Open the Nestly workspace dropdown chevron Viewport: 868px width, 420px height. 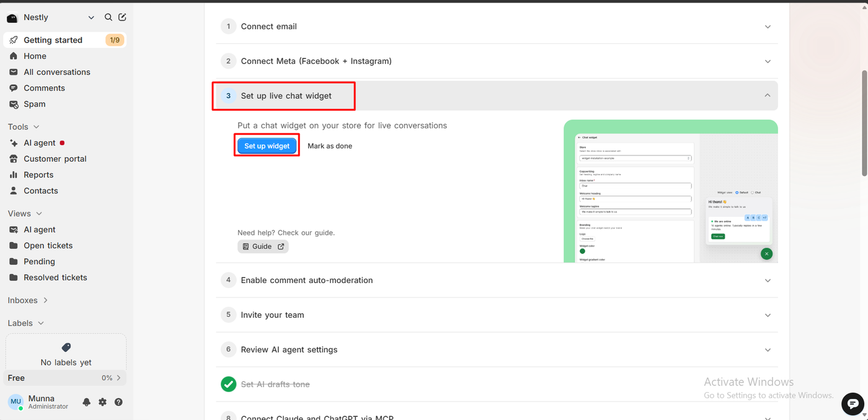click(91, 18)
